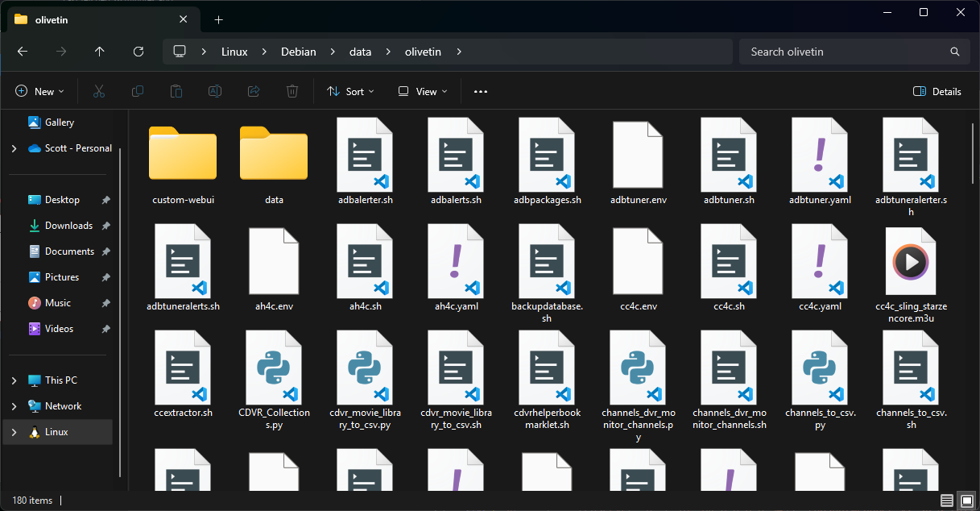Image resolution: width=980 pixels, height=511 pixels.
Task: Toggle the Details pane
Action: [x=937, y=92]
